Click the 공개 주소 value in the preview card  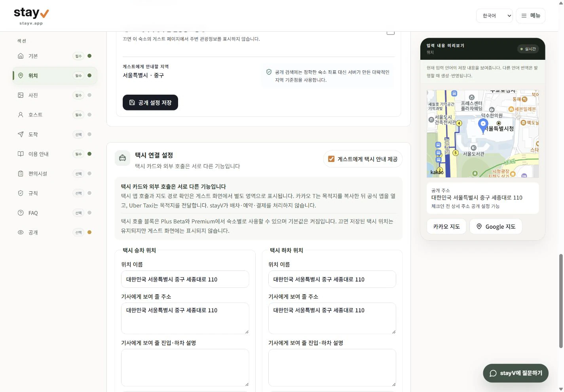(477, 198)
